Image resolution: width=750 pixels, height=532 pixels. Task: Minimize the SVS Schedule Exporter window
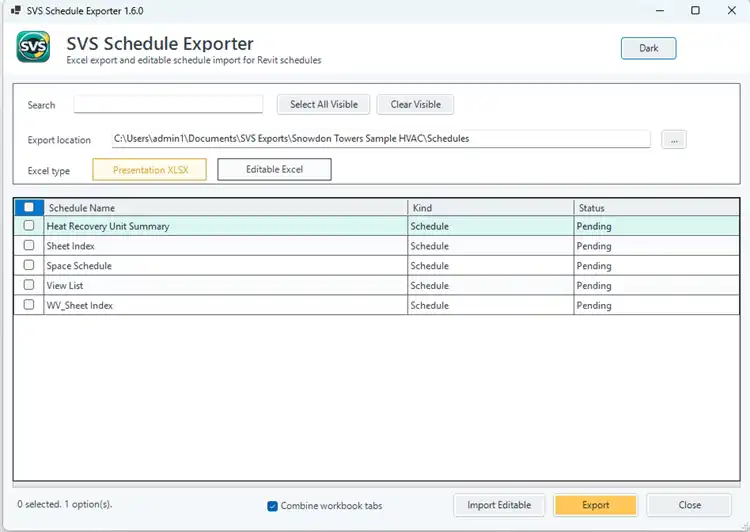(x=660, y=10)
